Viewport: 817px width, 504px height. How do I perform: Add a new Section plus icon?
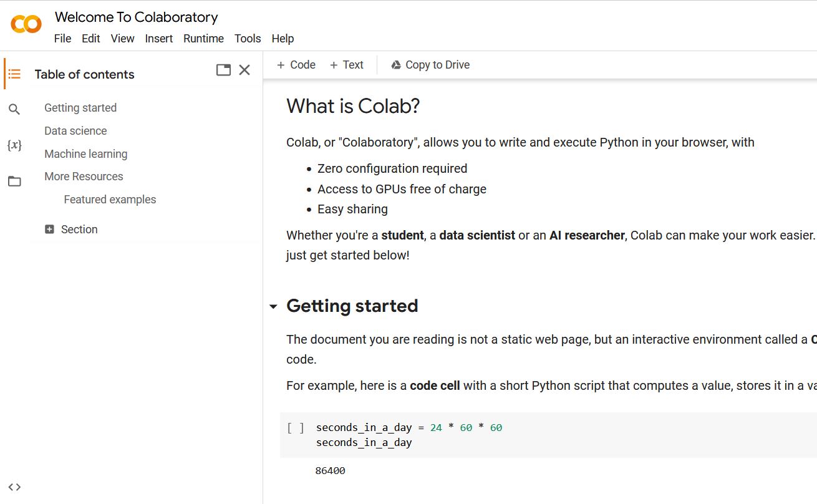click(x=50, y=230)
